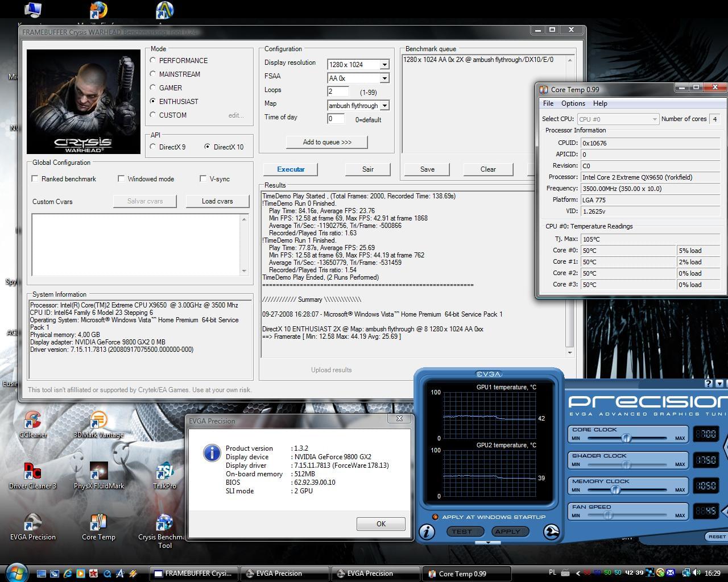Open Crysis Benchmark Tool desktop shortcut
This screenshot has width=728, height=582.
click(164, 530)
